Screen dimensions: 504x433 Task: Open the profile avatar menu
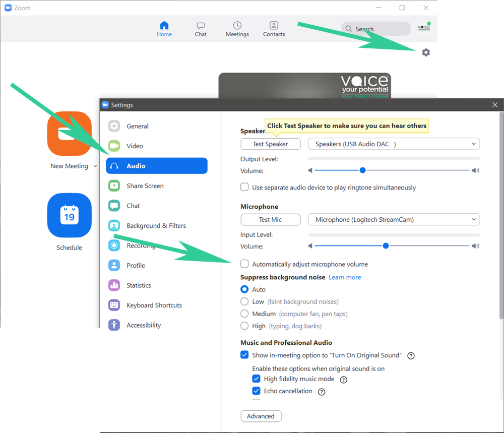(x=424, y=28)
